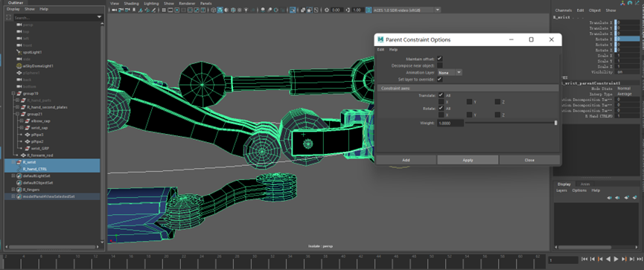Viewport: 644px width, 270px height.
Task: Play the animation backwards
Action: click(608, 259)
